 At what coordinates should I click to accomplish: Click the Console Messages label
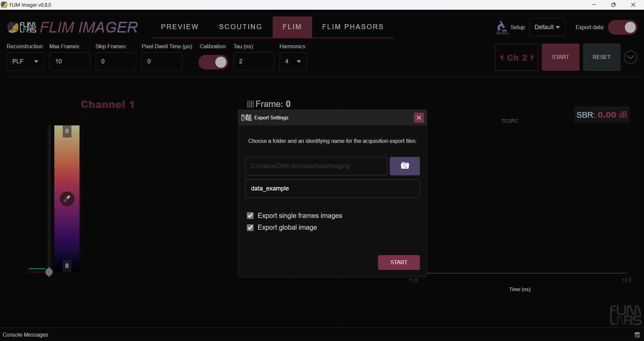pos(25,335)
